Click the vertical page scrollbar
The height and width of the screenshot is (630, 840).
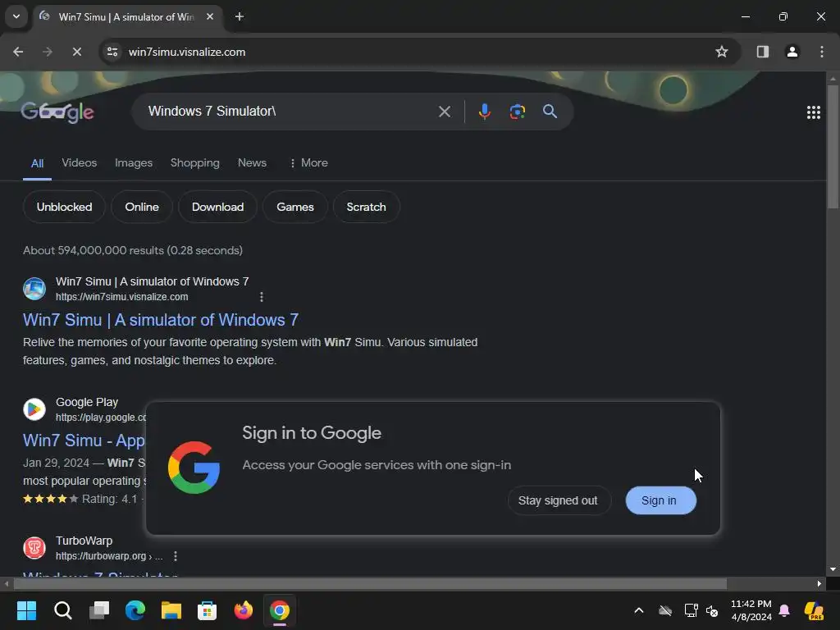[833, 146]
